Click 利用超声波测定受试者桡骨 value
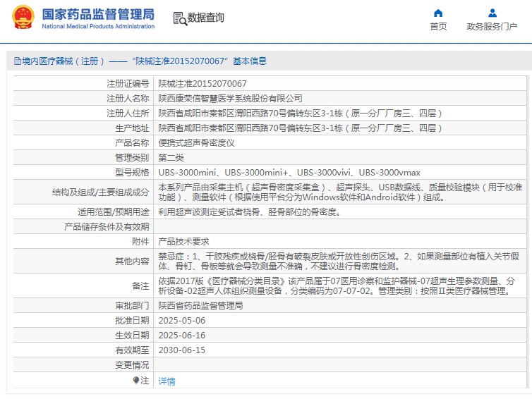 tap(250, 212)
